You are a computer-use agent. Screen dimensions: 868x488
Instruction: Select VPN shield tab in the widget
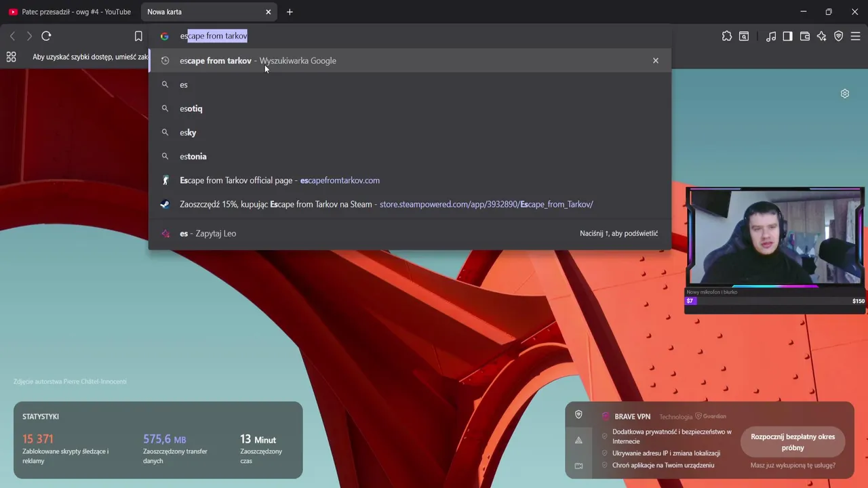coord(578,414)
